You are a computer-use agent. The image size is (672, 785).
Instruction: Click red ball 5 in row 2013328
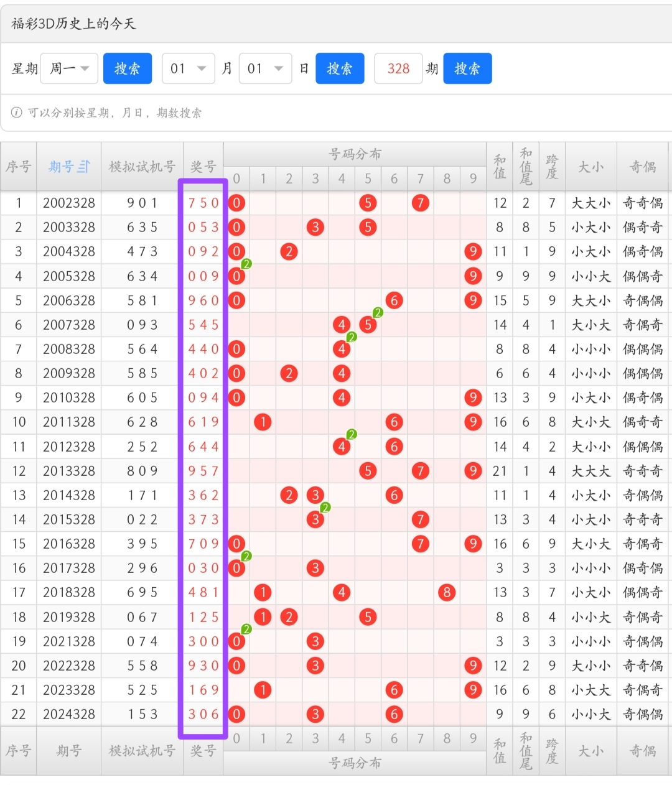coord(368,471)
